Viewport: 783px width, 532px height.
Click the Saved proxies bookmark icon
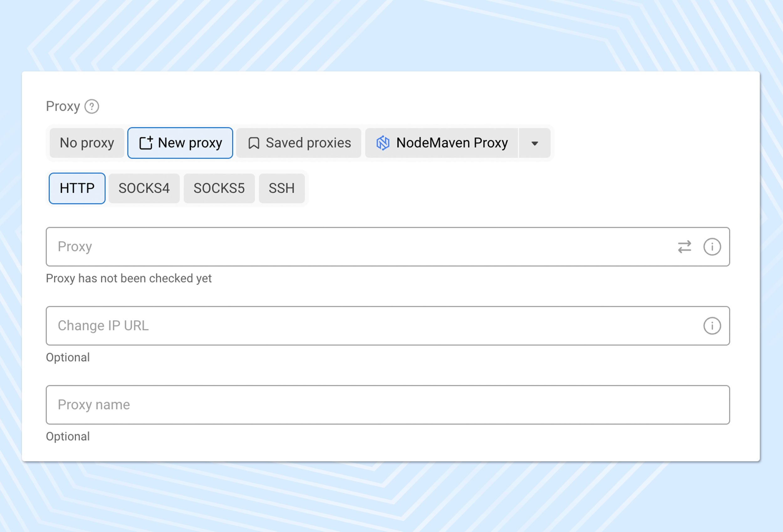pos(254,143)
